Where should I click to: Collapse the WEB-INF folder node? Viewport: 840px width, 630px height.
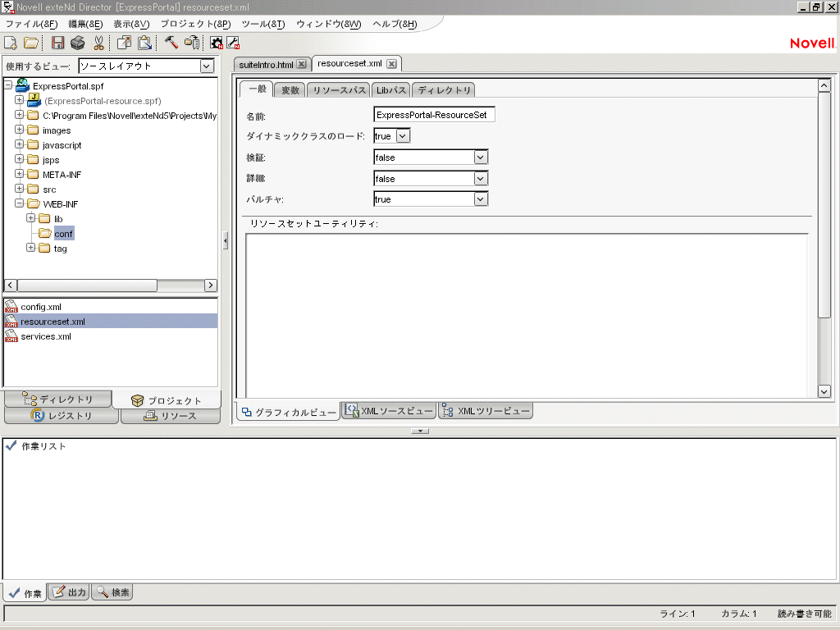pyautogui.click(x=20, y=204)
